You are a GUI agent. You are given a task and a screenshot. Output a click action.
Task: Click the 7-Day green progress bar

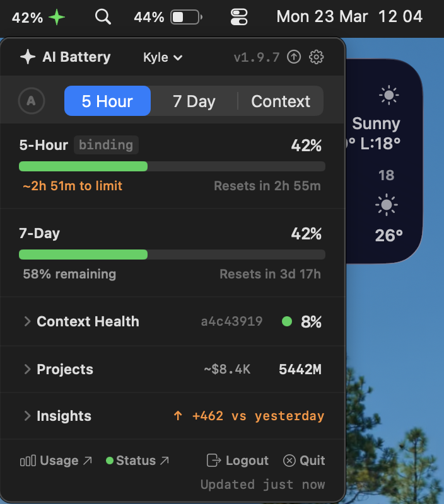pos(83,255)
